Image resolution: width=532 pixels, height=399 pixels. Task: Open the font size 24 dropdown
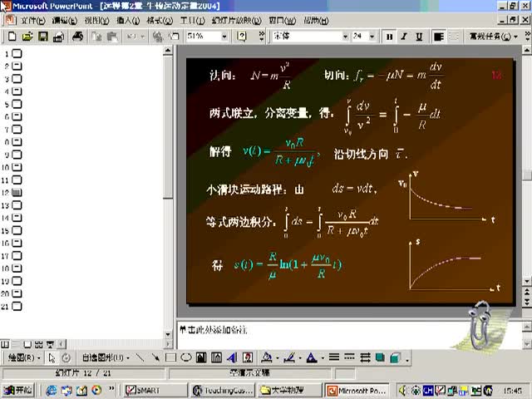(x=372, y=37)
